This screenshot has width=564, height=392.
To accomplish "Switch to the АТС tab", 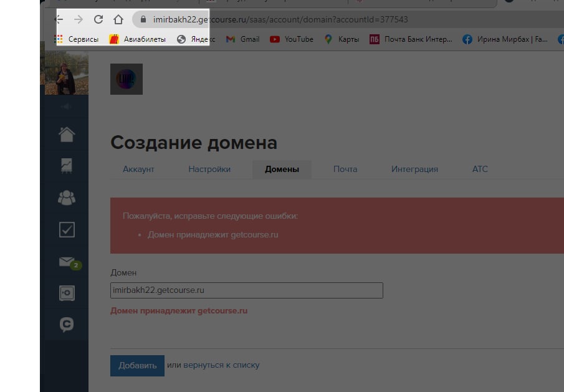I will point(480,170).
